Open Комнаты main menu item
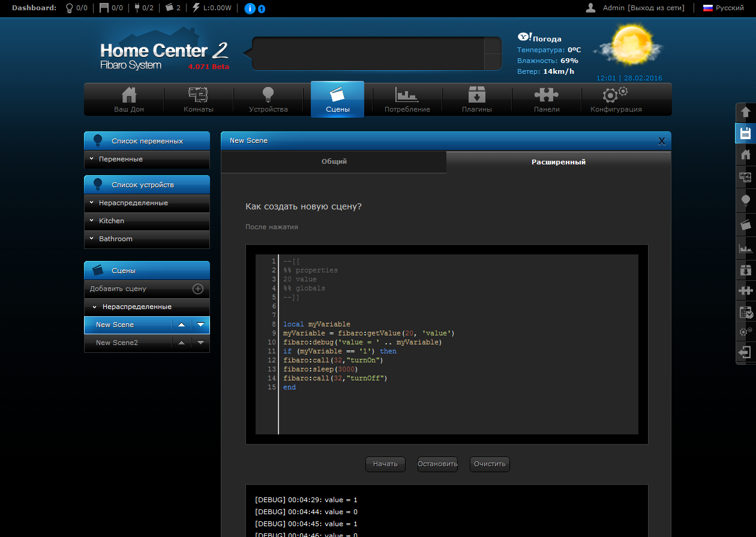This screenshot has height=537, width=756. coord(199,99)
